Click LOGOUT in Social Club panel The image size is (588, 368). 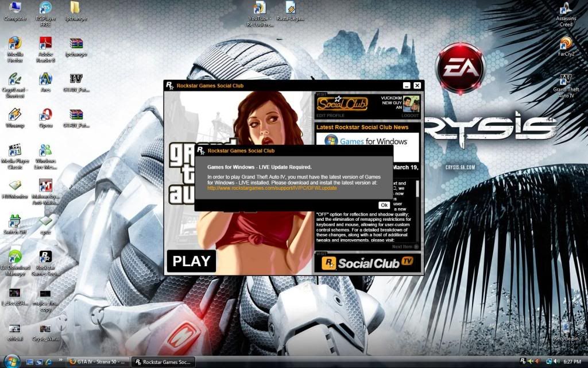point(410,116)
